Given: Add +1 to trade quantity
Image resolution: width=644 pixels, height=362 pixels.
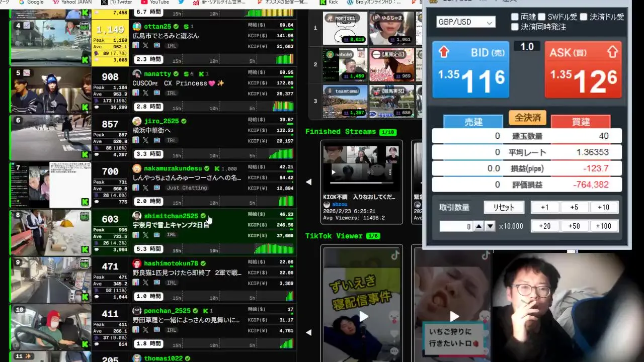Looking at the screenshot, I should [x=545, y=208].
